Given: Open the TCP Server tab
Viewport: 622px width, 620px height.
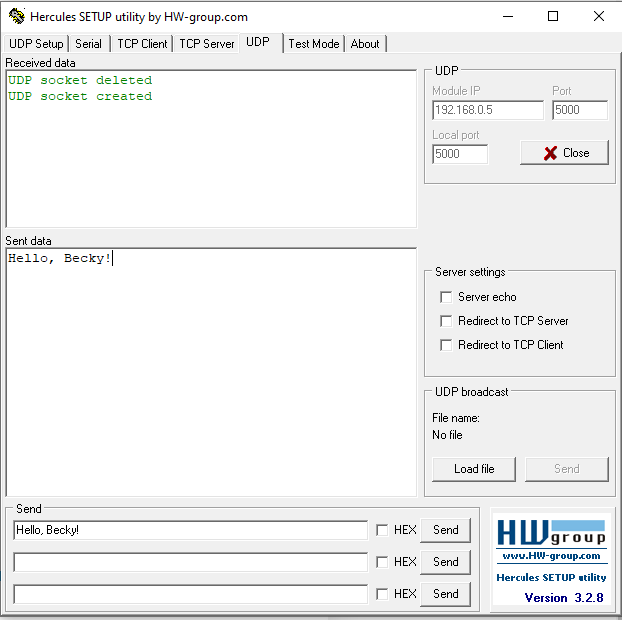Looking at the screenshot, I should click(207, 44).
